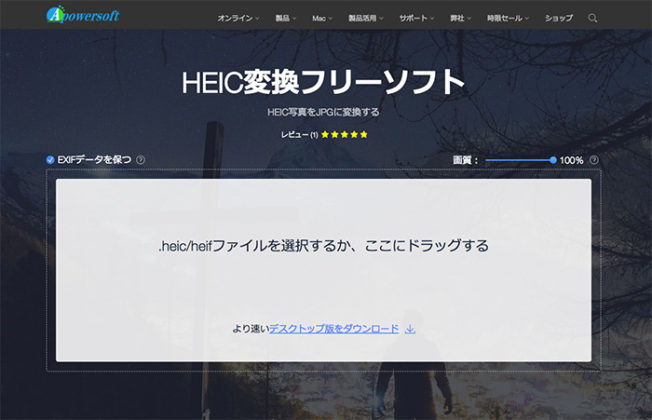This screenshot has height=420, width=652.
Task: Expand the 弊社 dropdown menu
Action: coord(460,18)
